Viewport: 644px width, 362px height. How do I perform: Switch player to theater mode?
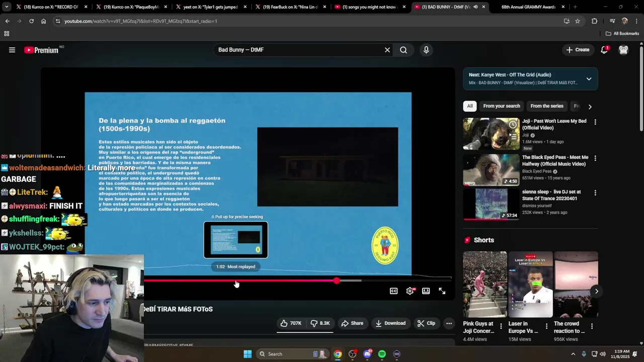click(x=426, y=291)
